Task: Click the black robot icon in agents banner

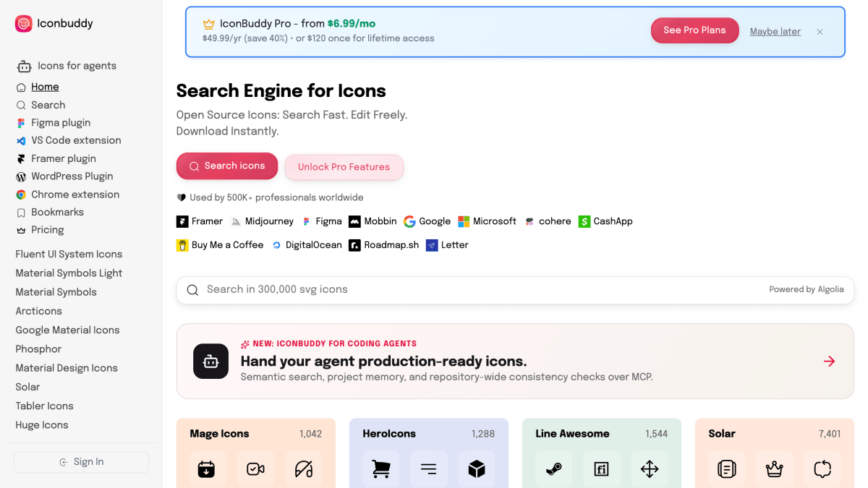Action: 210,361
